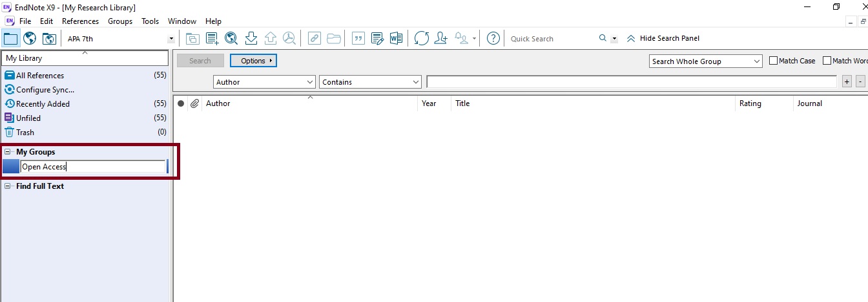Click the Go to Word Processor icon
This screenshot has height=302, width=868.
[x=396, y=38]
